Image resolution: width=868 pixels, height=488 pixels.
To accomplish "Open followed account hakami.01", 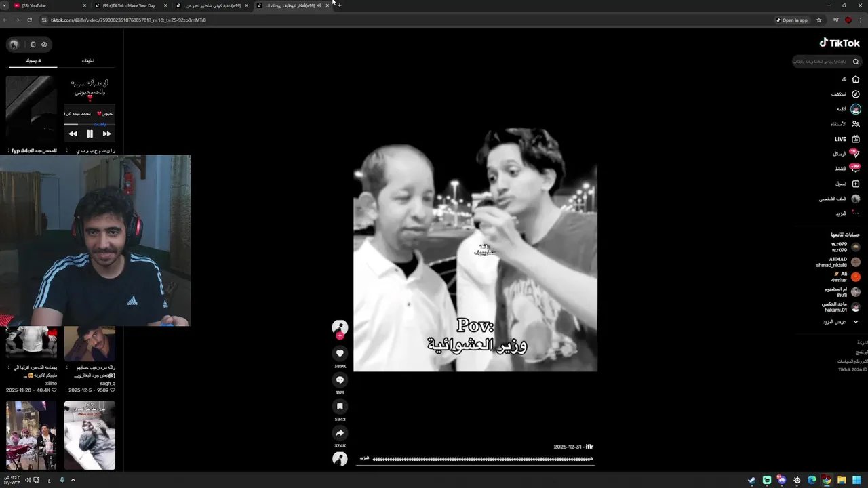I will click(841, 306).
